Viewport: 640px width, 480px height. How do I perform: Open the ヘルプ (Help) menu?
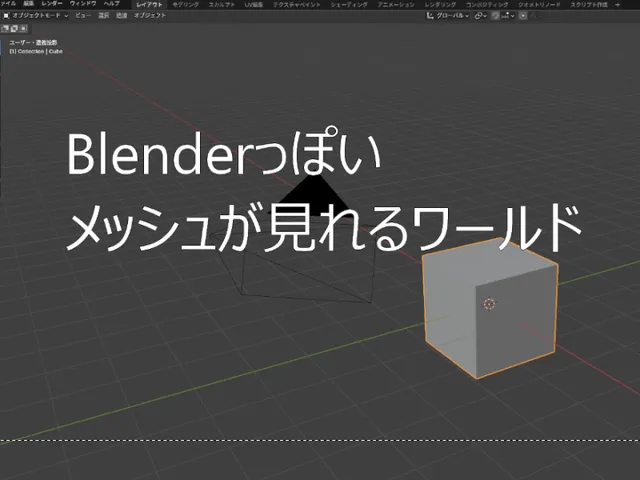(x=111, y=4)
